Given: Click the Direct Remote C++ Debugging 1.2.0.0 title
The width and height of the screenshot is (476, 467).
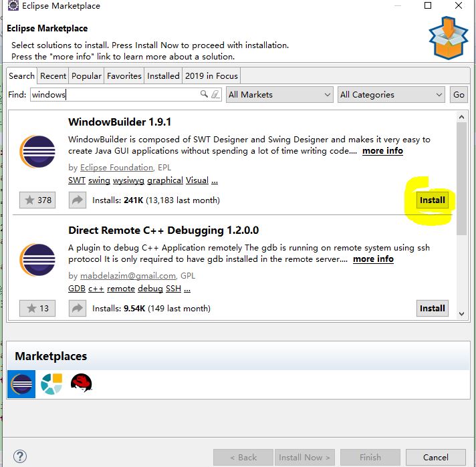Looking at the screenshot, I should tap(163, 230).
